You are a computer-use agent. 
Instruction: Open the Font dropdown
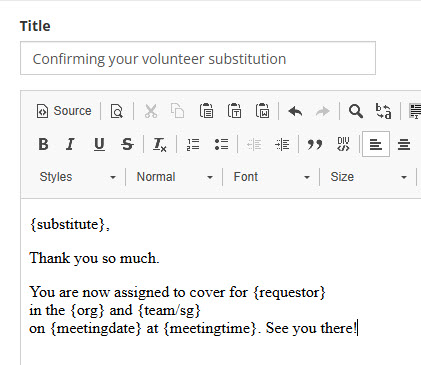(x=272, y=177)
